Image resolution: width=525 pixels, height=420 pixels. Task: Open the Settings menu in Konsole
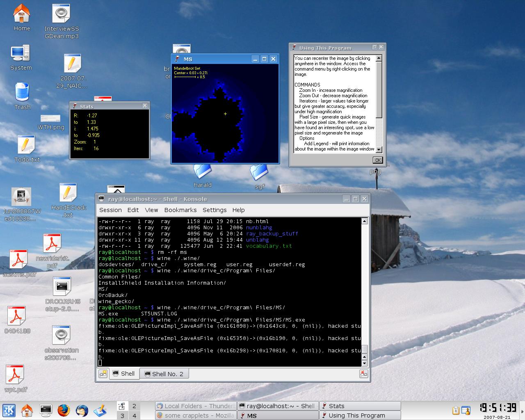[215, 210]
